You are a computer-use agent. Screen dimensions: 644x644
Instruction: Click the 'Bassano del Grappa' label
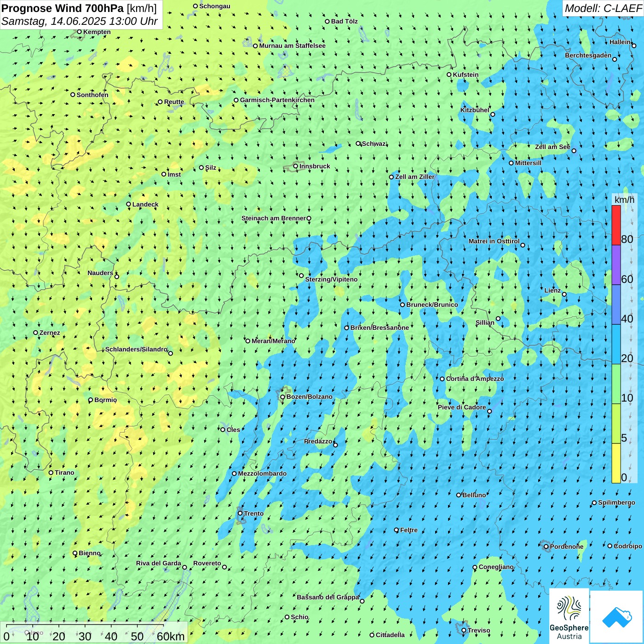coord(328,597)
